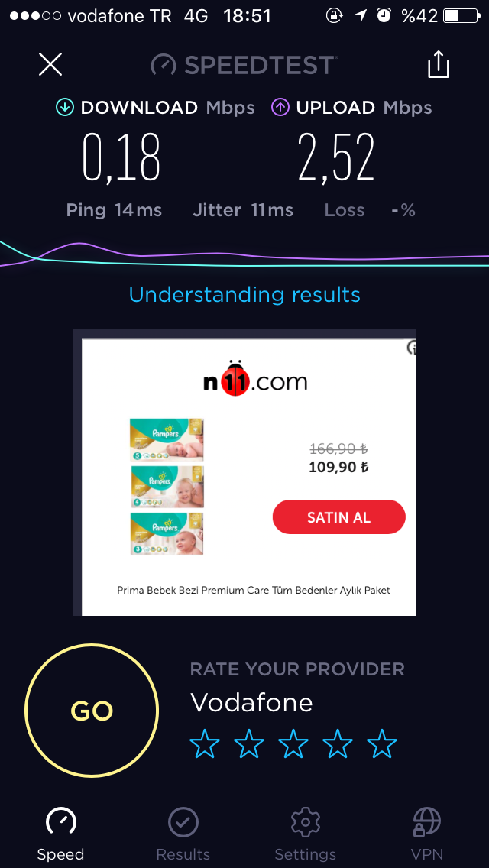Screen dimensions: 489x868
Task: Open the Understanding results link
Action: [x=244, y=294]
